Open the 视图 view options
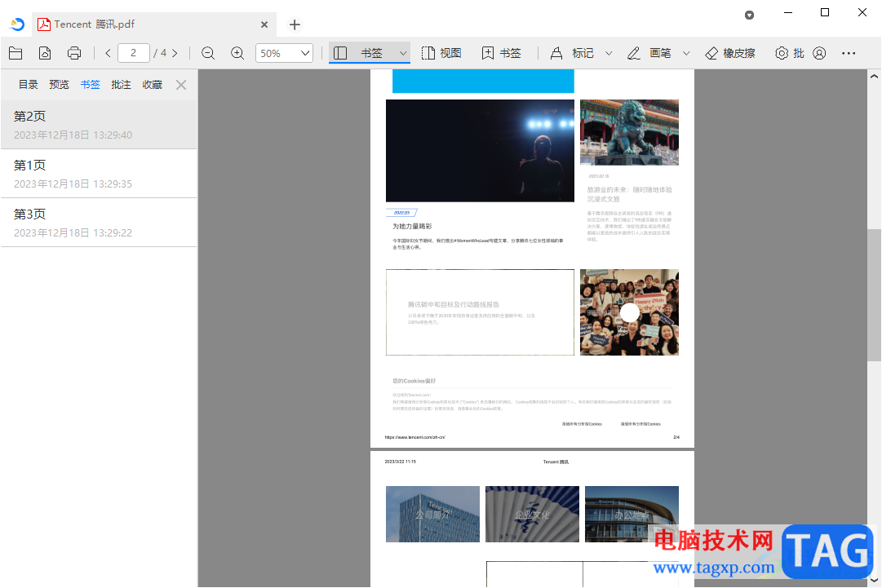The height and width of the screenshot is (588, 882). pos(441,53)
